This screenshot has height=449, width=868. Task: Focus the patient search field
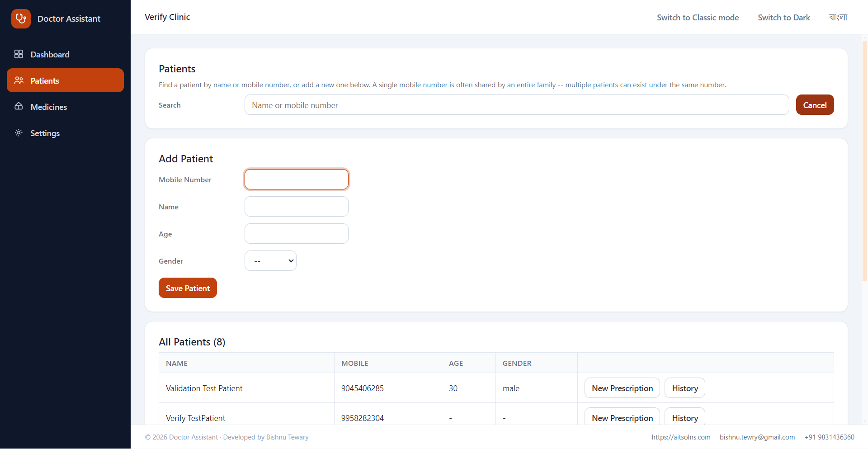517,105
